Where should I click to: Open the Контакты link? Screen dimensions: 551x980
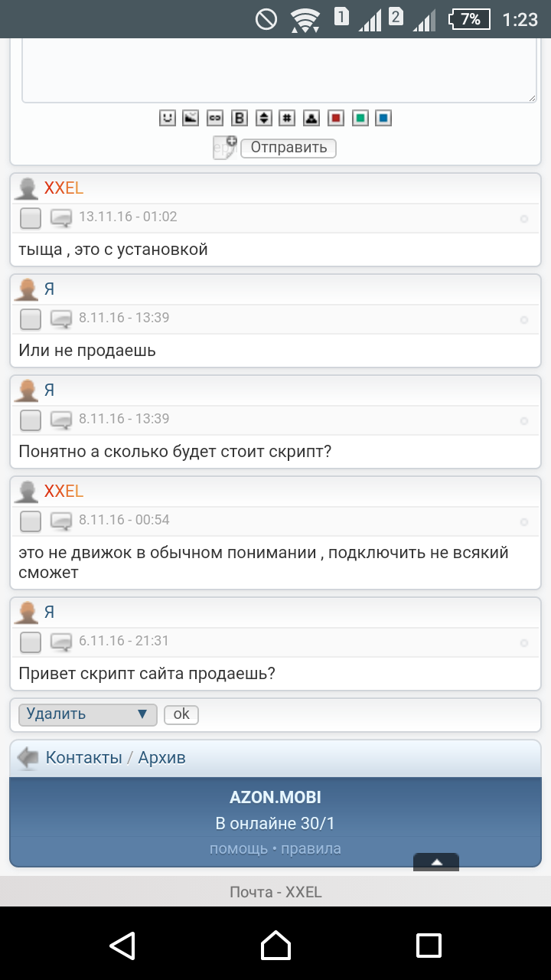pos(84,758)
